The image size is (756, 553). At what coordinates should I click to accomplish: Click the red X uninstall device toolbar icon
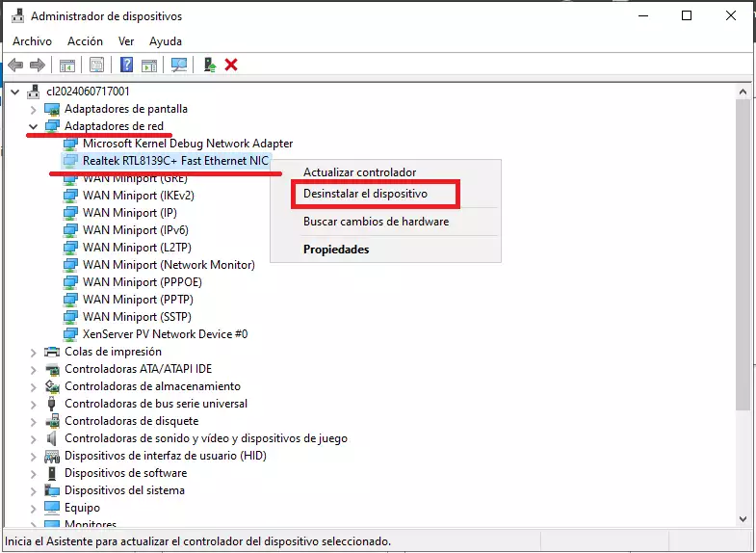[x=231, y=65]
